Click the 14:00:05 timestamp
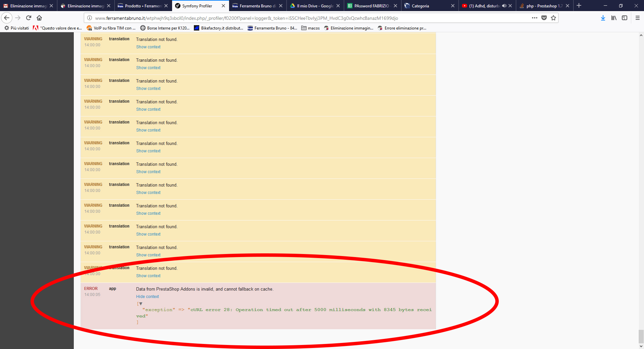The image size is (644, 349). [92, 295]
